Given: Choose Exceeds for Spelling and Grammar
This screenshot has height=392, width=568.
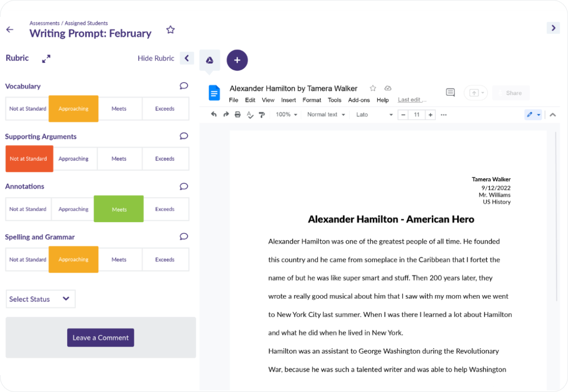Looking at the screenshot, I should tap(165, 260).
